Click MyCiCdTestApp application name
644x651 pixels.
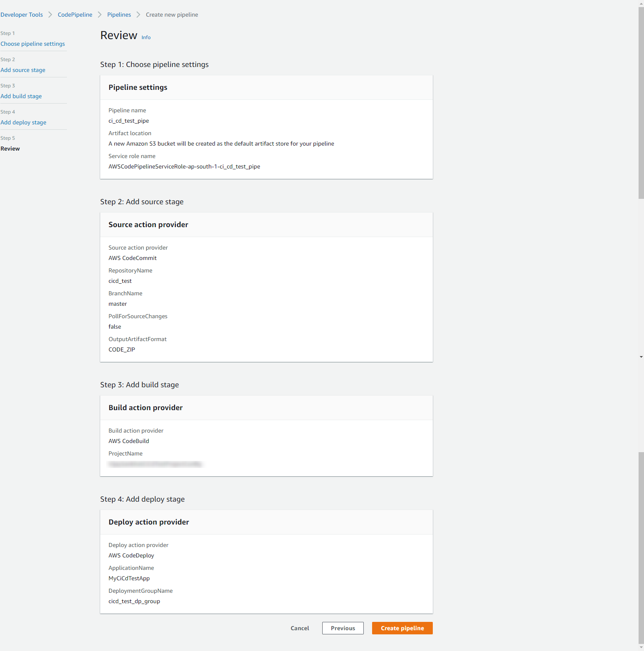pyautogui.click(x=129, y=578)
